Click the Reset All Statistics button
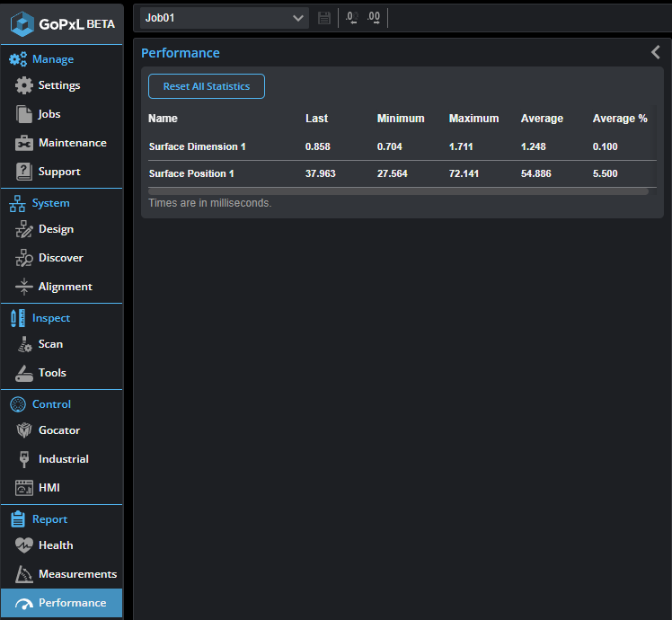 click(207, 86)
